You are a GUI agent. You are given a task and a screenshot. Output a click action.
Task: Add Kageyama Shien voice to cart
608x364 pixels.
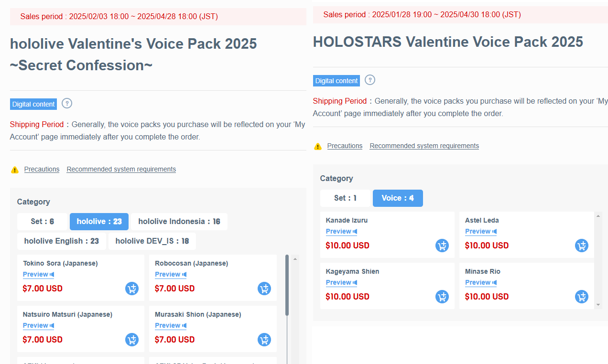[442, 297]
